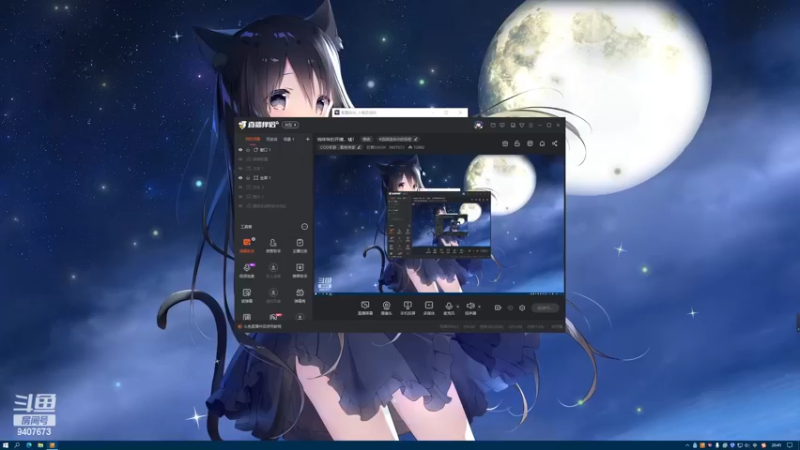Open the toolbox tool with purple badge

coord(247,270)
